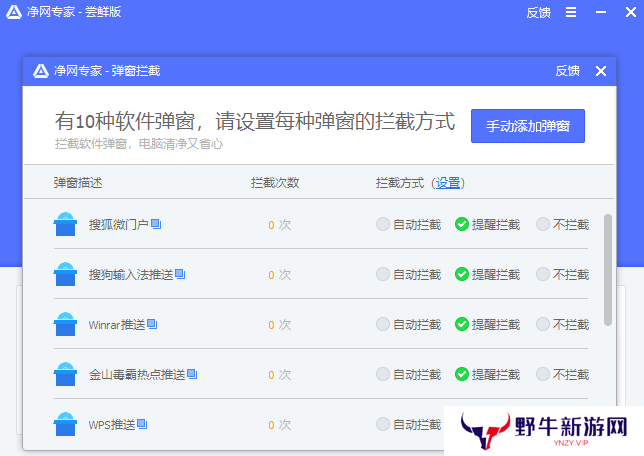The height and width of the screenshot is (456, 644).
Task: Click the 净网专家 logo in the main title bar
Action: 14,12
